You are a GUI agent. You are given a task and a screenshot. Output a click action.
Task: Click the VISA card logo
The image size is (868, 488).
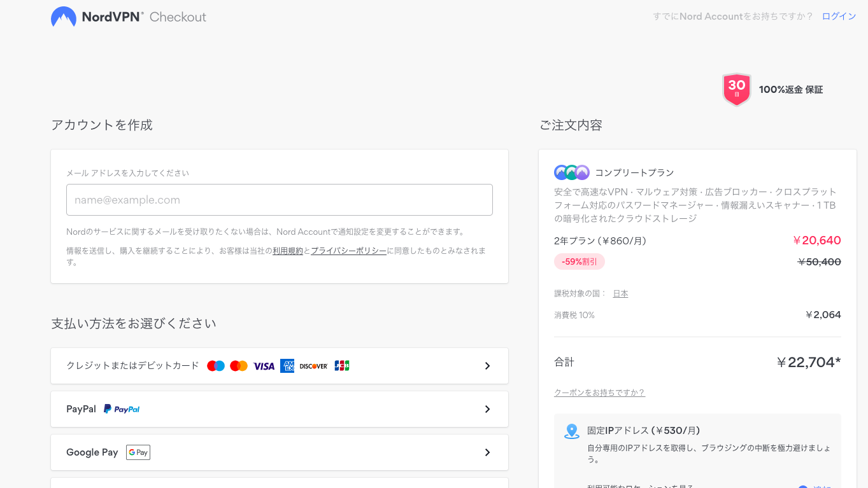264,366
